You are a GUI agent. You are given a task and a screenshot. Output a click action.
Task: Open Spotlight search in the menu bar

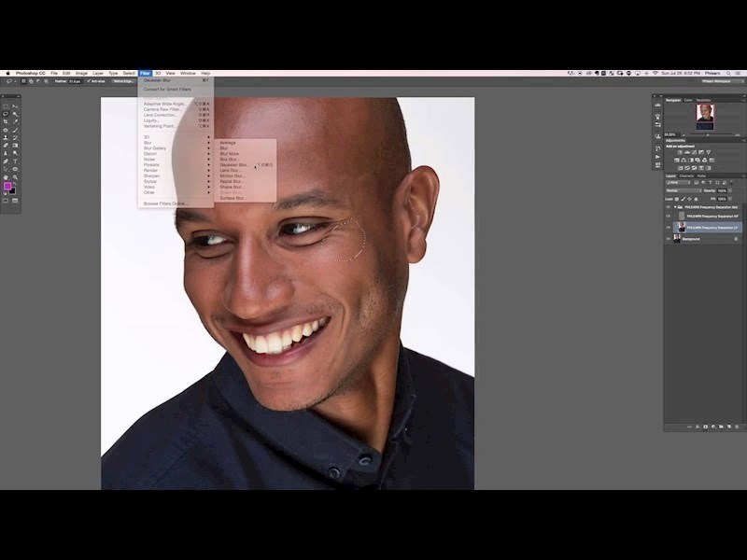coord(728,74)
